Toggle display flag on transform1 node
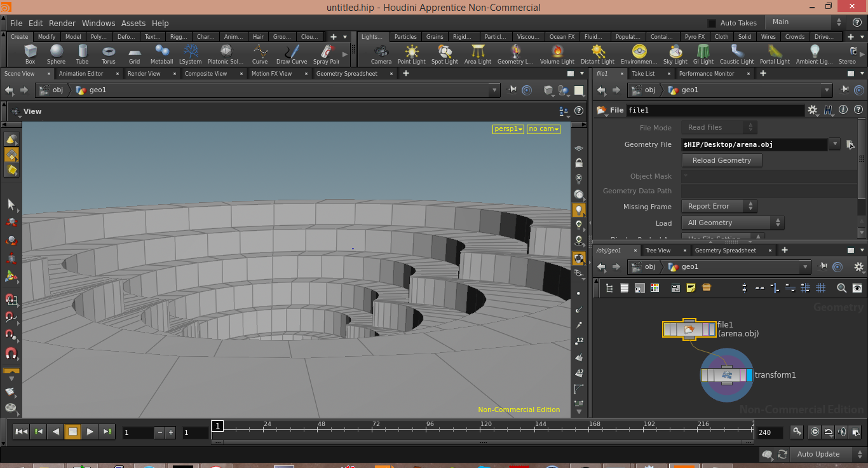 pyautogui.click(x=749, y=375)
